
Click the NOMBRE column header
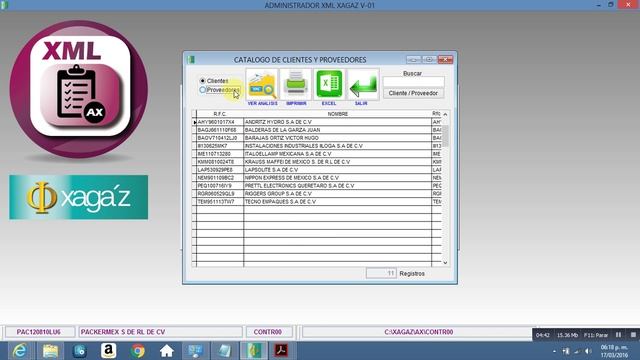coord(338,114)
